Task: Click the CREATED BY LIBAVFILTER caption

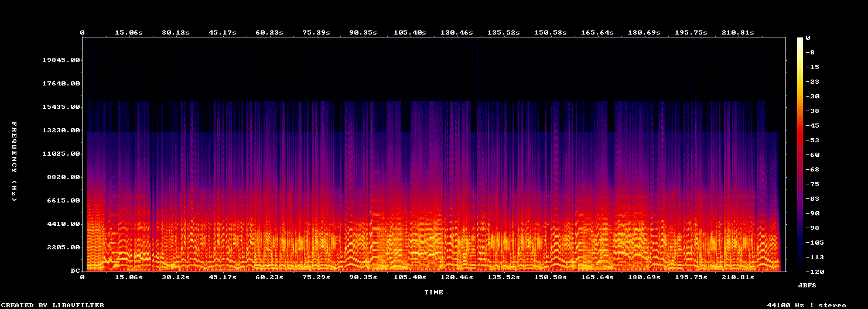Action: (x=53, y=305)
